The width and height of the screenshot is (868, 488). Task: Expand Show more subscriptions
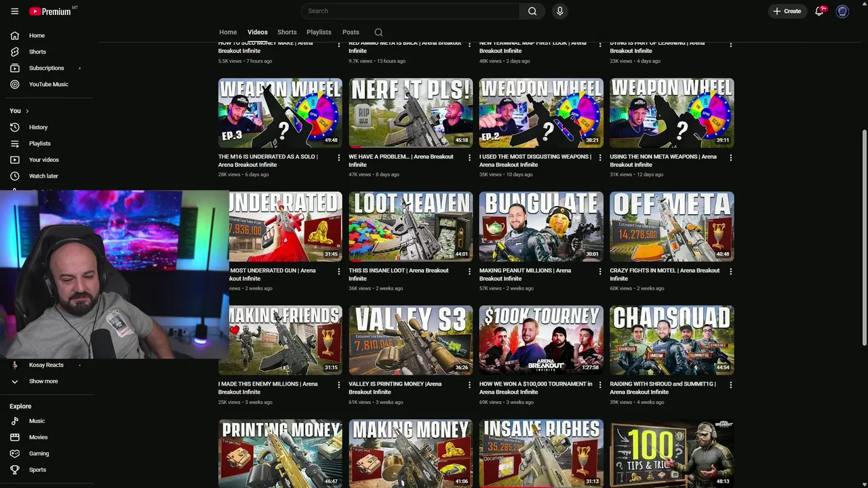pos(45,381)
